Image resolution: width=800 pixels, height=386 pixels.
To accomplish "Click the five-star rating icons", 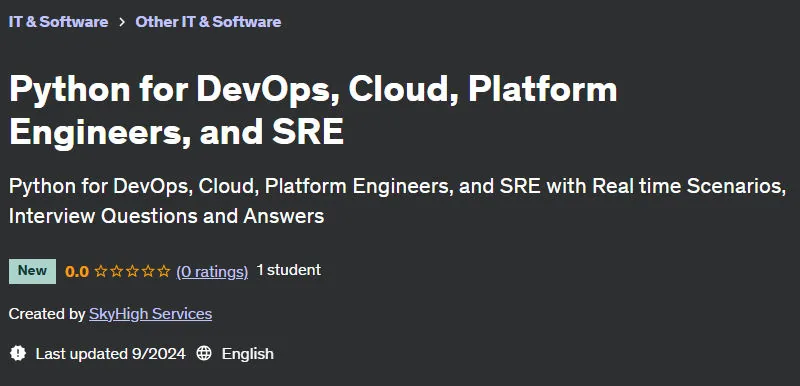I will coord(132,271).
